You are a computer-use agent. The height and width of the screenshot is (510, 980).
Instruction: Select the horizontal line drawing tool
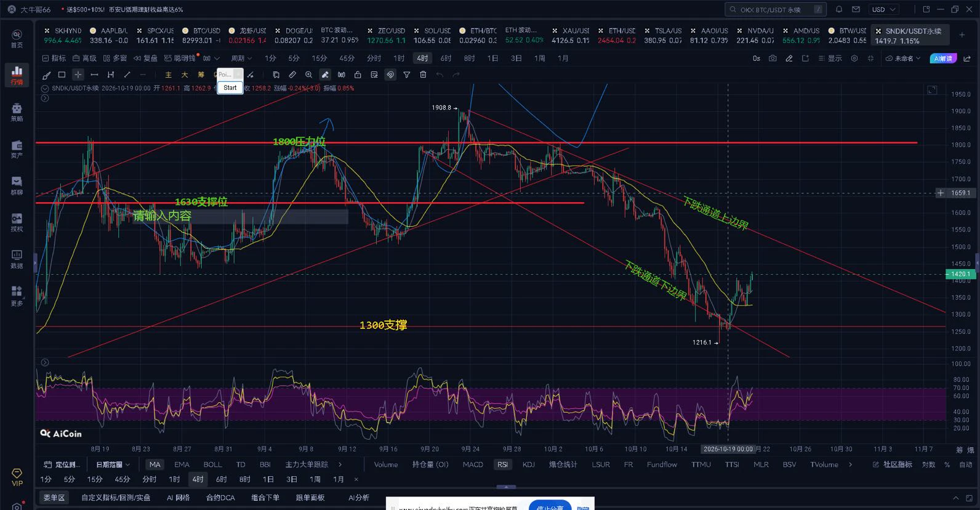94,75
